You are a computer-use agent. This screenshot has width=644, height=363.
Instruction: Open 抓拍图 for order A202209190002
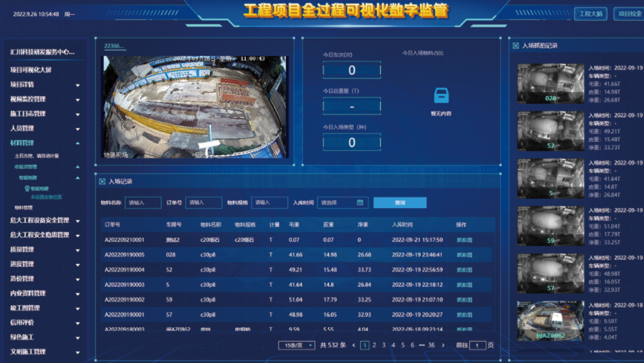[465, 300]
